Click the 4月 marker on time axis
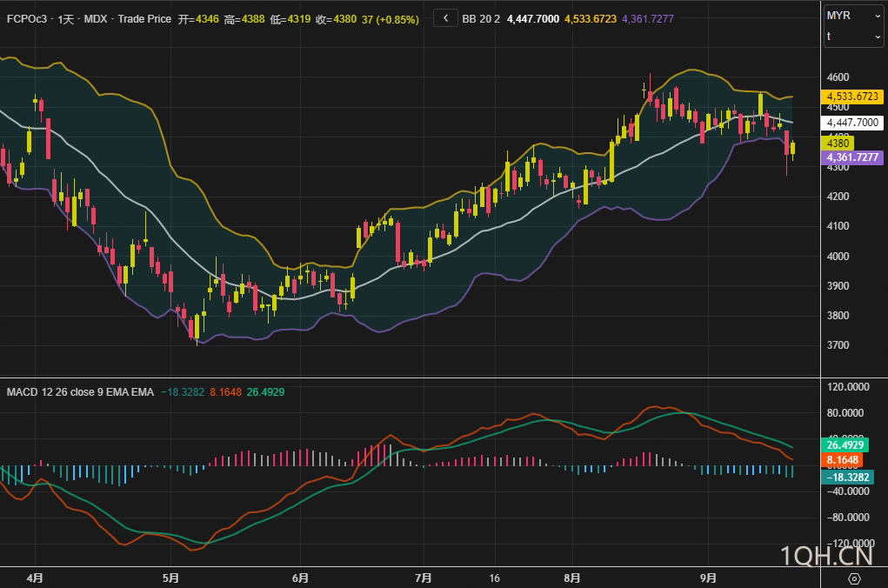The image size is (888, 588). 35,578
